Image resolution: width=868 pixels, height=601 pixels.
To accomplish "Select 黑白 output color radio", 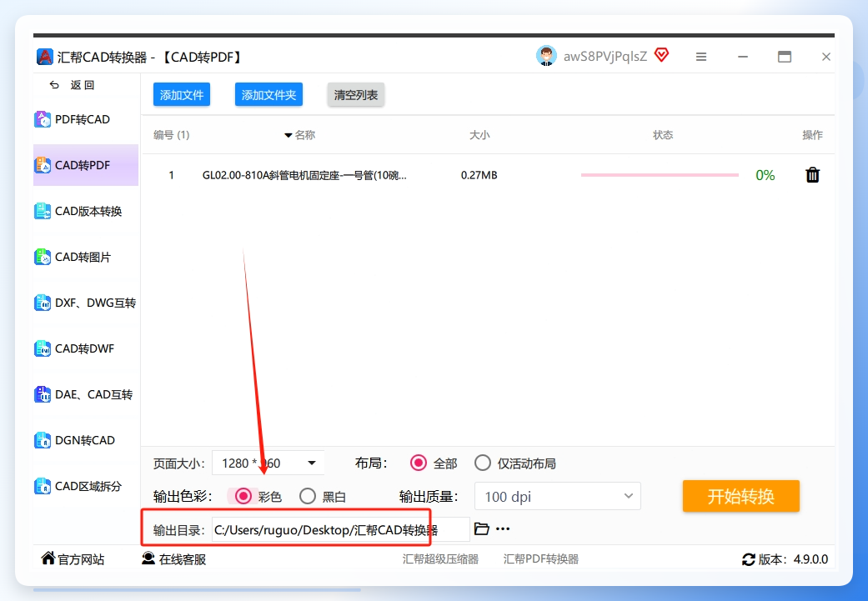I will (307, 496).
